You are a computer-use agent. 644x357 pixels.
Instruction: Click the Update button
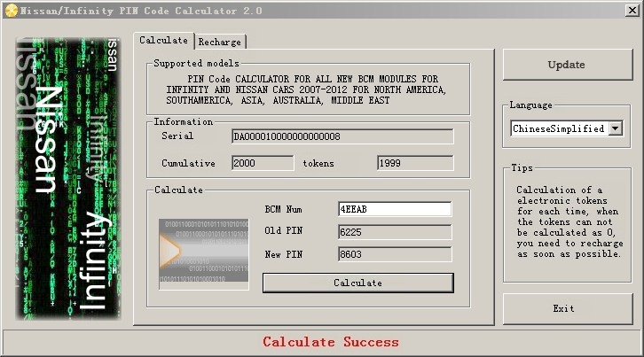coord(567,65)
